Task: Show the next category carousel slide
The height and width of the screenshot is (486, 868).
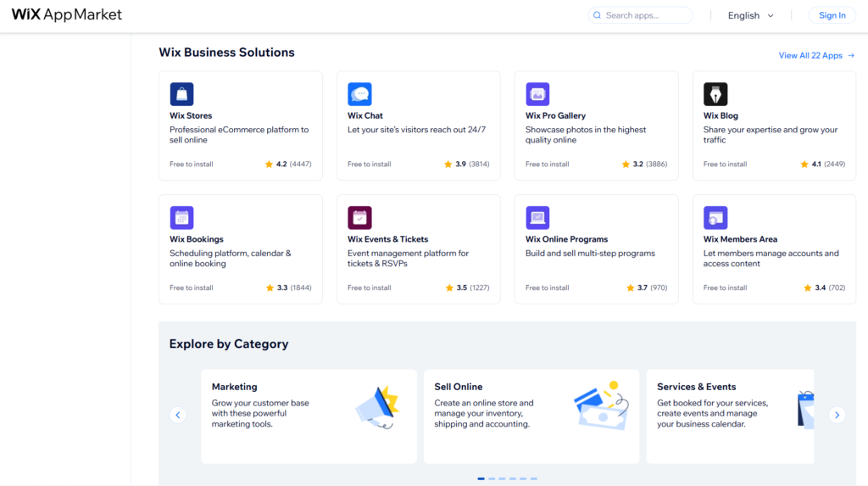Action: tap(837, 415)
